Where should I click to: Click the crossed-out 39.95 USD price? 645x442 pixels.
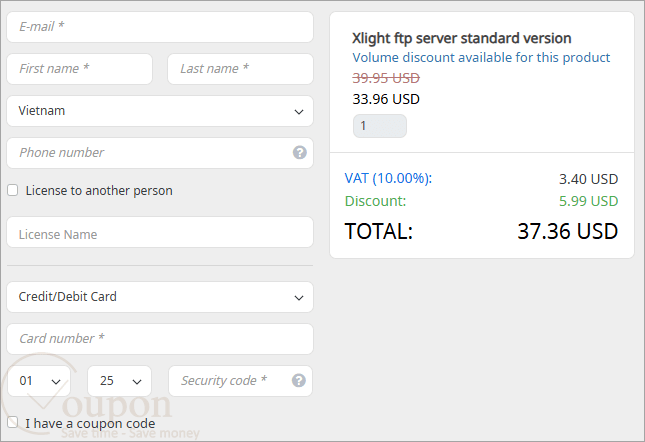coord(386,78)
